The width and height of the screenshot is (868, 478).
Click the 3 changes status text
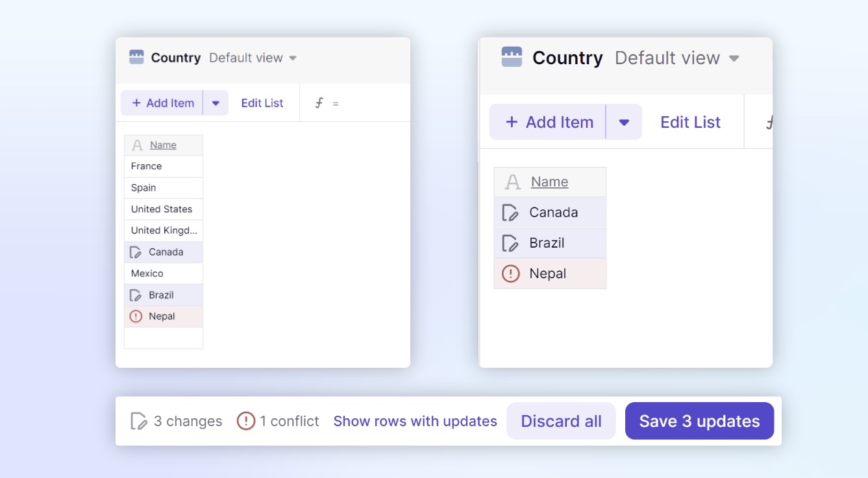coord(188,421)
